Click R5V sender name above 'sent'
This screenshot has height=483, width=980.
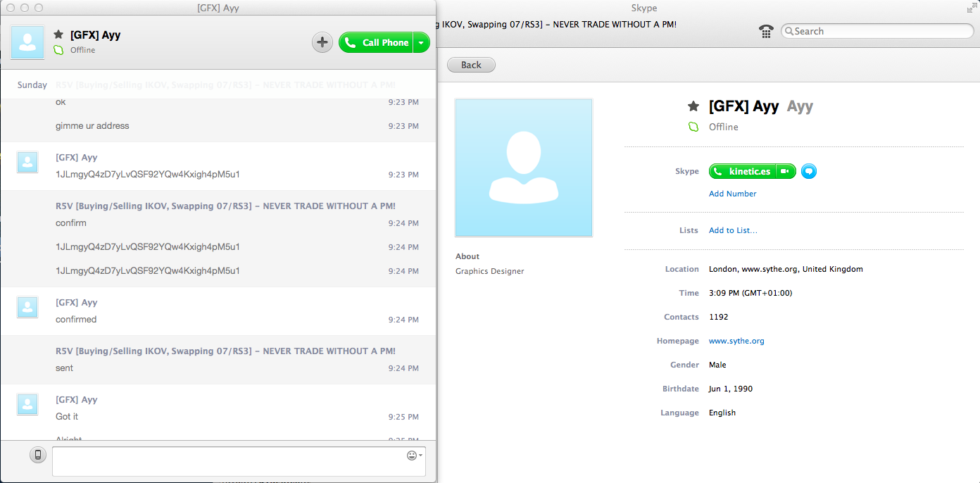click(x=225, y=351)
